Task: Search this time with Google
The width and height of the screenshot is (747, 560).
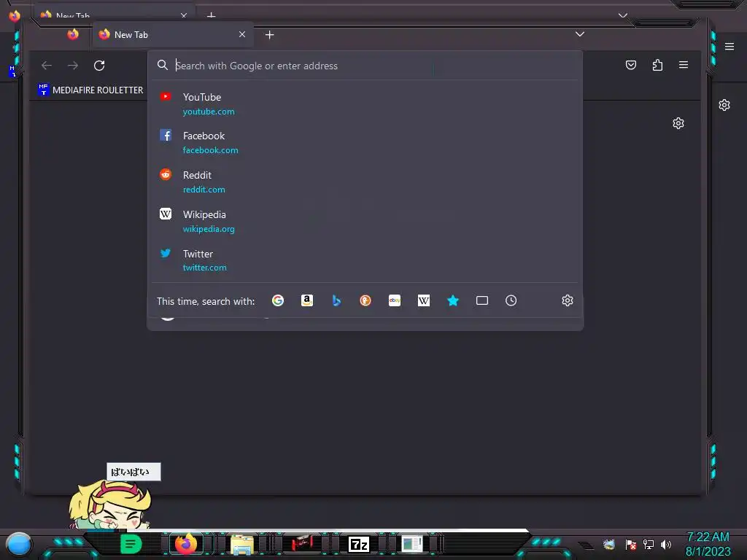Action: pos(278,300)
